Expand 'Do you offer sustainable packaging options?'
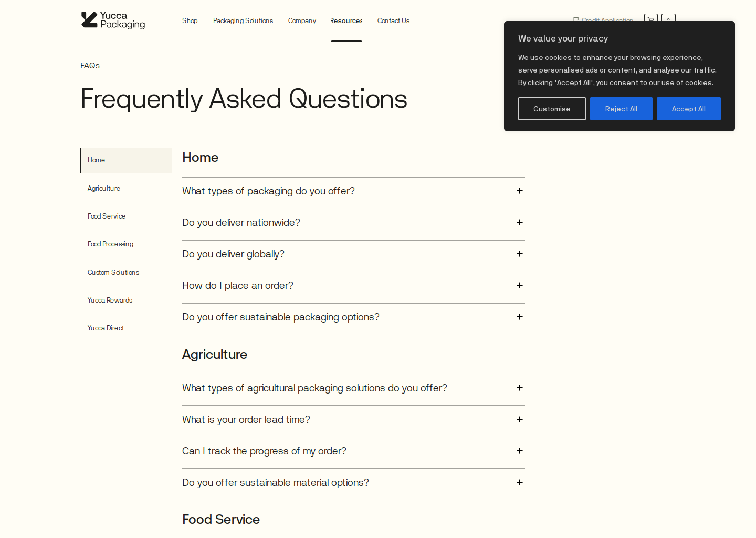 point(520,317)
